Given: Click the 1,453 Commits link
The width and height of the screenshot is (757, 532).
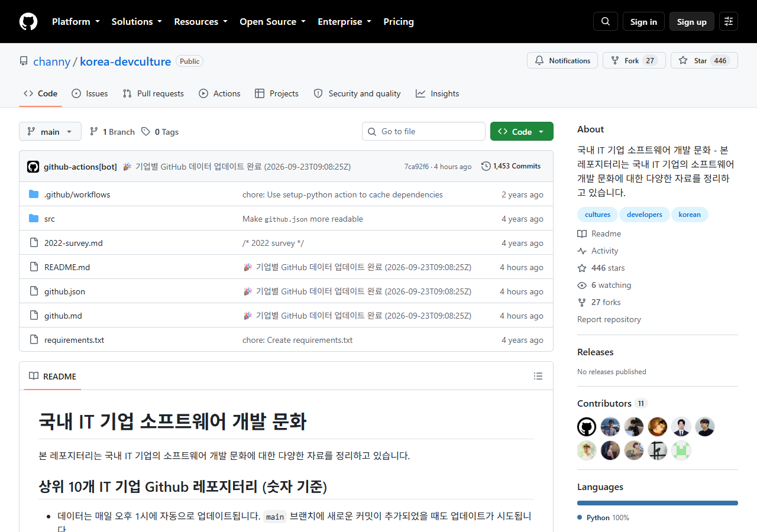Looking at the screenshot, I should click(511, 166).
